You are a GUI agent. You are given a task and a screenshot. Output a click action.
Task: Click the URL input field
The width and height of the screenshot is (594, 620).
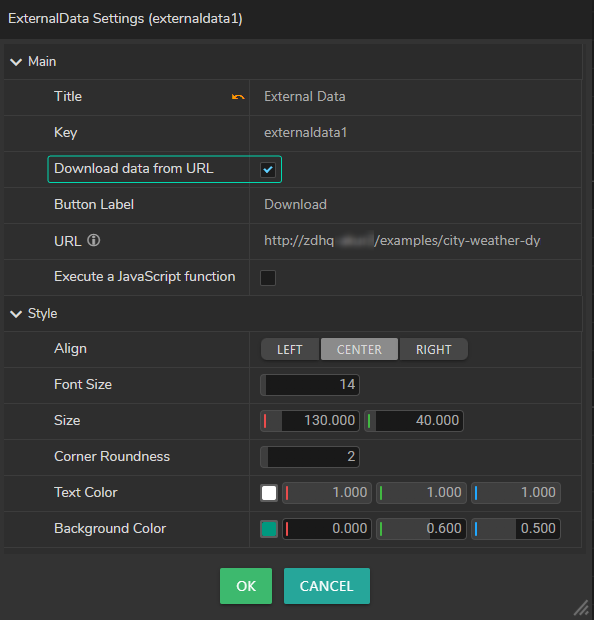click(x=415, y=240)
